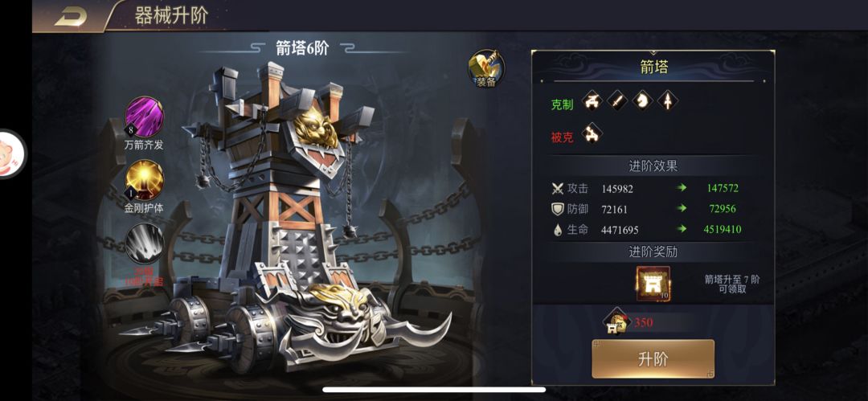Open the 装备 equipment icon
The image size is (868, 401).
[486, 68]
